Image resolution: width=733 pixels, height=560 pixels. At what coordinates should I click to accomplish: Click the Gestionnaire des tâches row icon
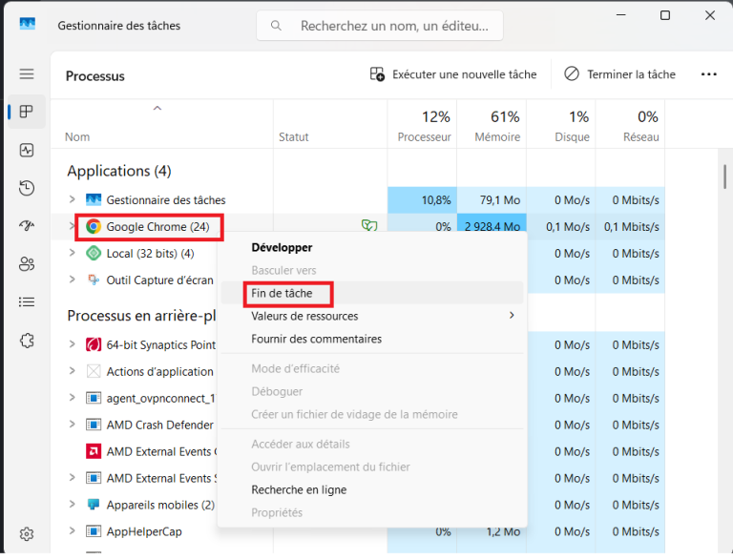tap(94, 200)
